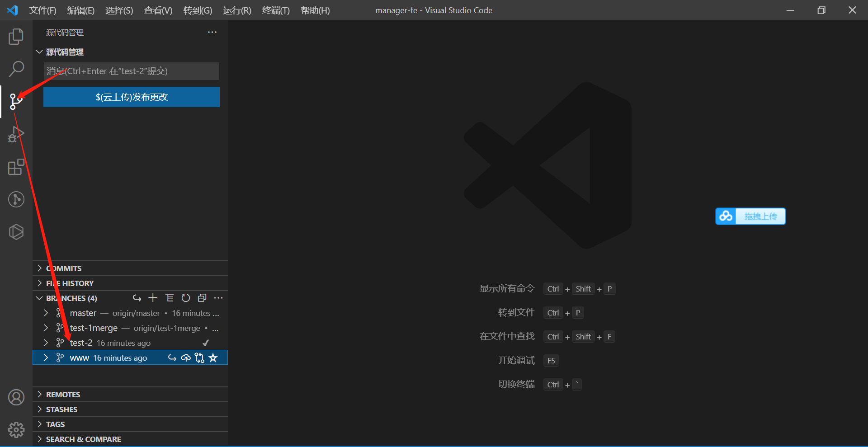The width and height of the screenshot is (868, 447).
Task: Expand the test-2 branch node
Action: coord(46,343)
